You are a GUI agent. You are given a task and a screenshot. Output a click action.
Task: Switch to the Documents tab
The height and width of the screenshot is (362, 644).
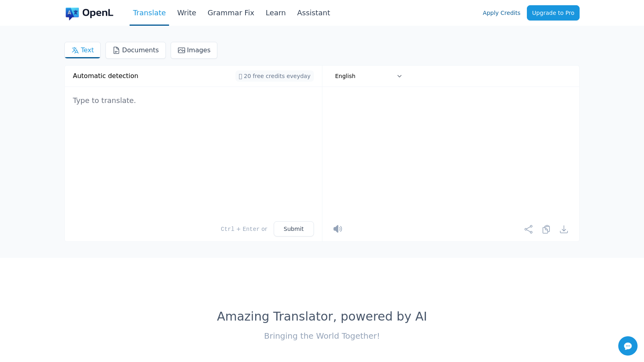click(136, 50)
